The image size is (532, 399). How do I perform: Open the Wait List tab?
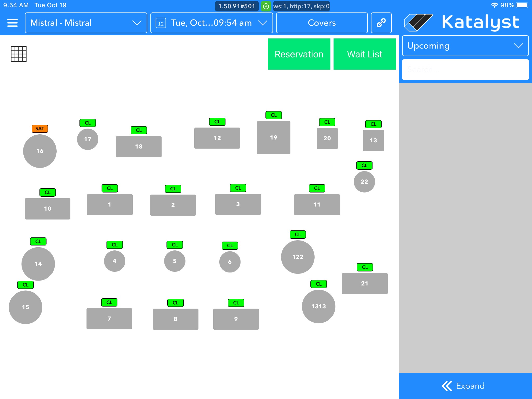point(364,54)
